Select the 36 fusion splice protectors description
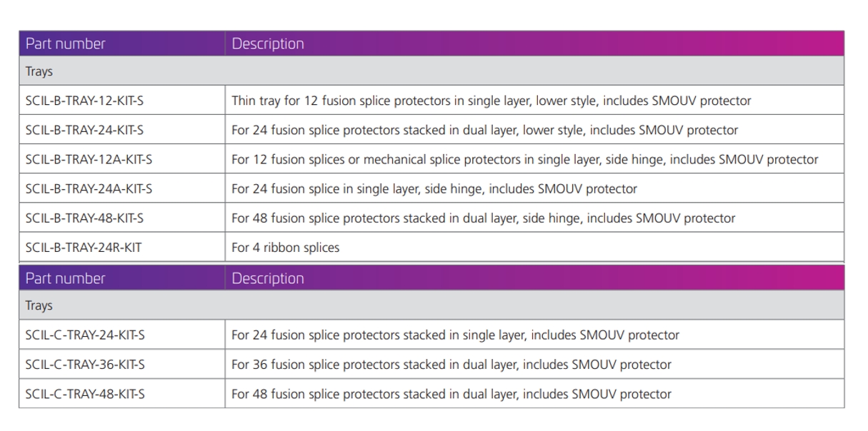 tap(452, 364)
